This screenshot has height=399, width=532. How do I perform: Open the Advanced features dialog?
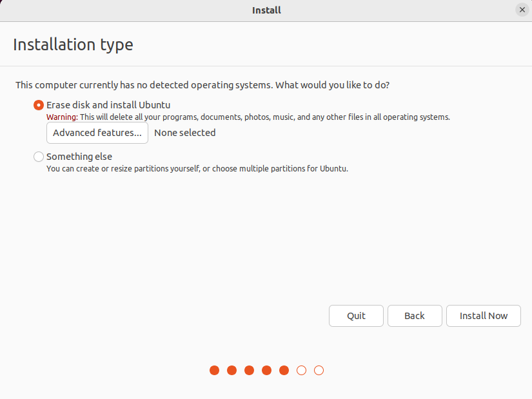97,133
